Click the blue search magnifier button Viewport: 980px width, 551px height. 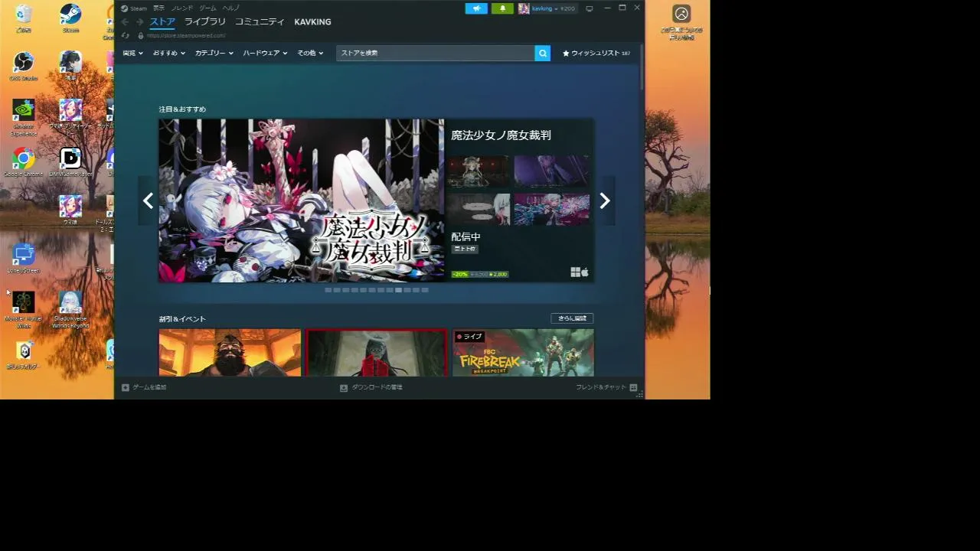(x=543, y=53)
